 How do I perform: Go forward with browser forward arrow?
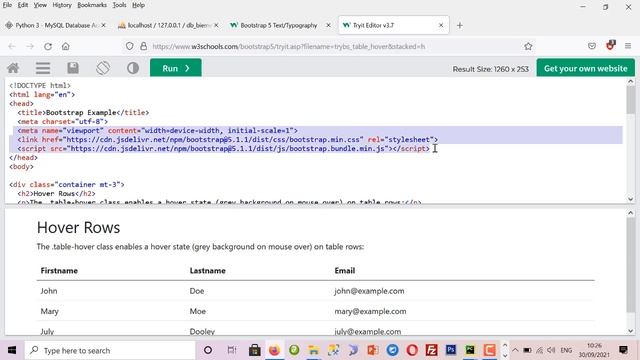(30, 47)
